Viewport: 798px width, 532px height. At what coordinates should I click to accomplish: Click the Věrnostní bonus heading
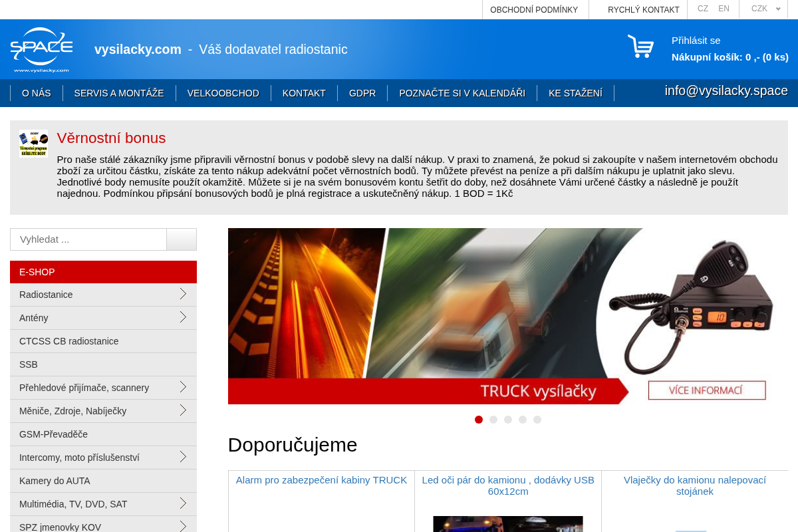pos(111,138)
